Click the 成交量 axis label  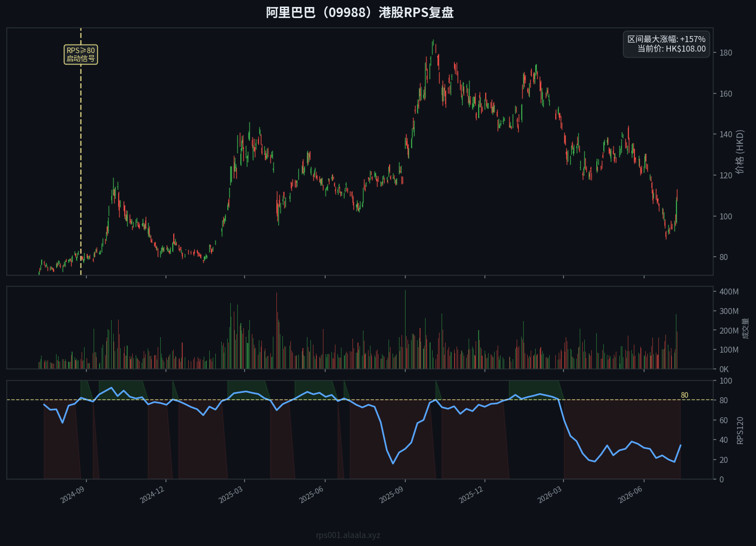point(745,328)
